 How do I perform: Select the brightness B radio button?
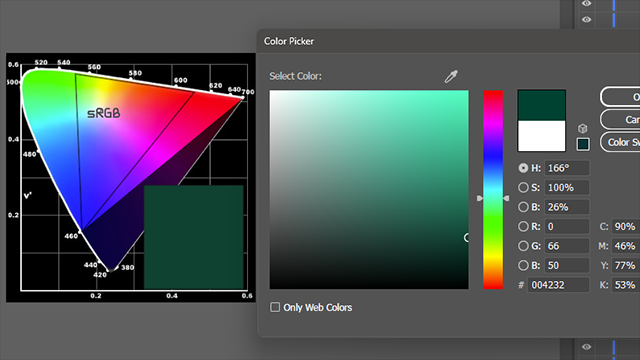(523, 207)
